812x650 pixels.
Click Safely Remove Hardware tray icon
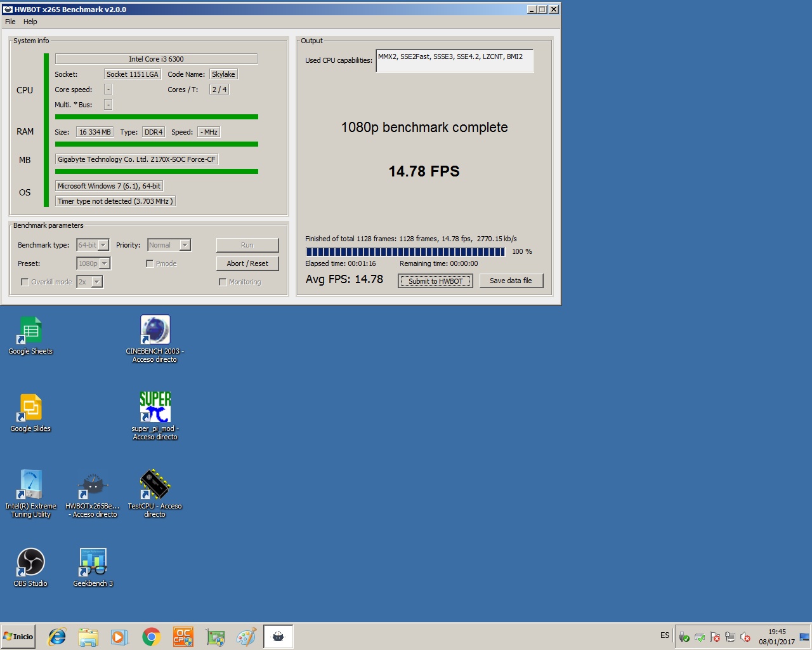[684, 637]
